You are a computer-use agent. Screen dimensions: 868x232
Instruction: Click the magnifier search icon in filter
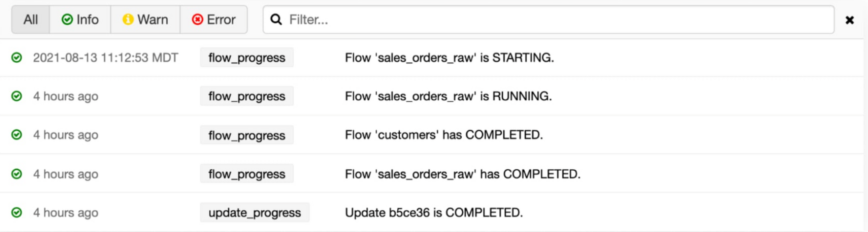[x=276, y=20]
